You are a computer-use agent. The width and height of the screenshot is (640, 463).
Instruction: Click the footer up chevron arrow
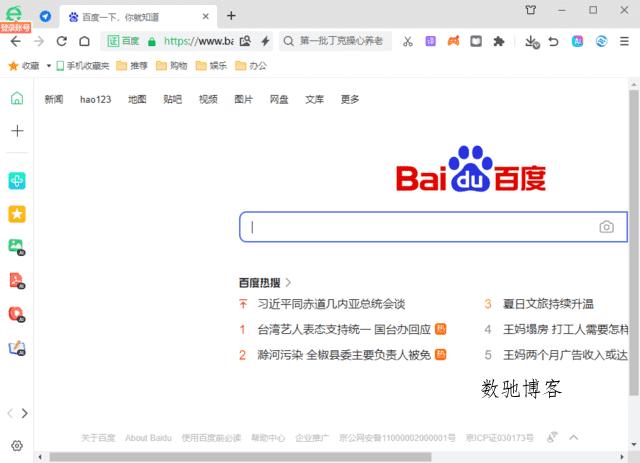click(573, 437)
